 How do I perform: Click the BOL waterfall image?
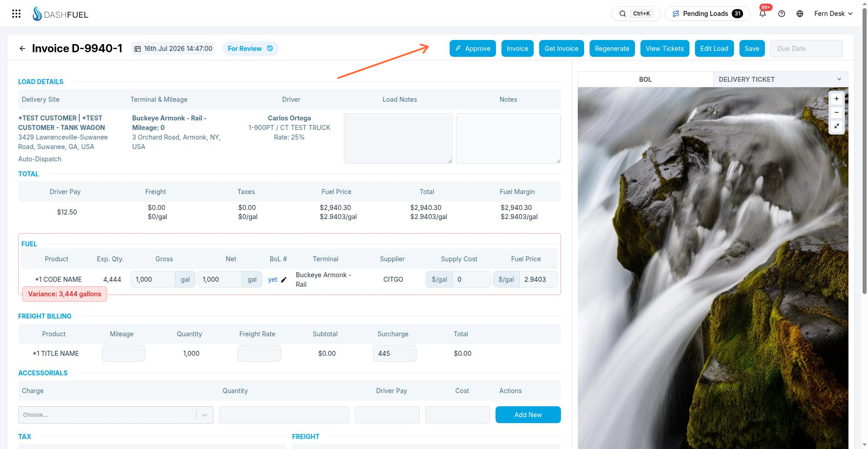(713, 268)
